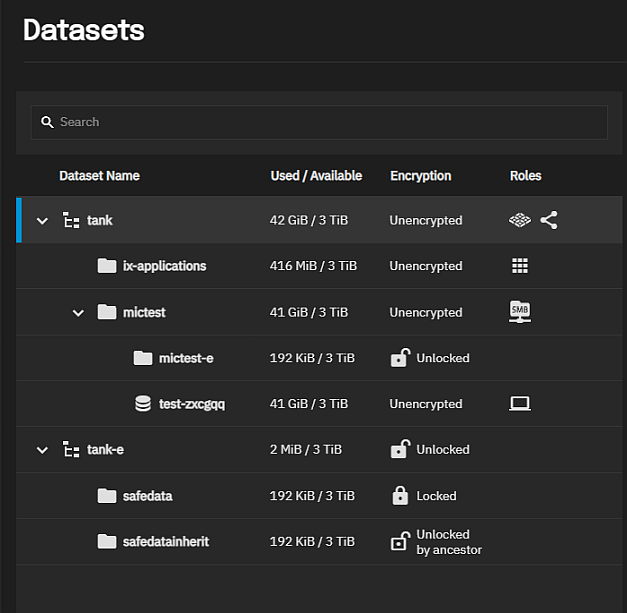Collapse the mictest dataset tree
Screen dimensions: 627x613
78,313
